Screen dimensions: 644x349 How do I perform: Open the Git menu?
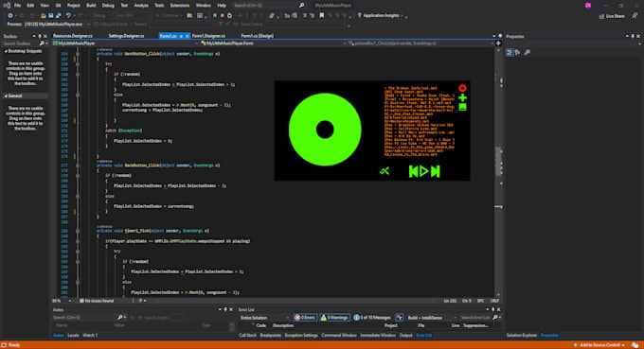pyautogui.click(x=58, y=6)
